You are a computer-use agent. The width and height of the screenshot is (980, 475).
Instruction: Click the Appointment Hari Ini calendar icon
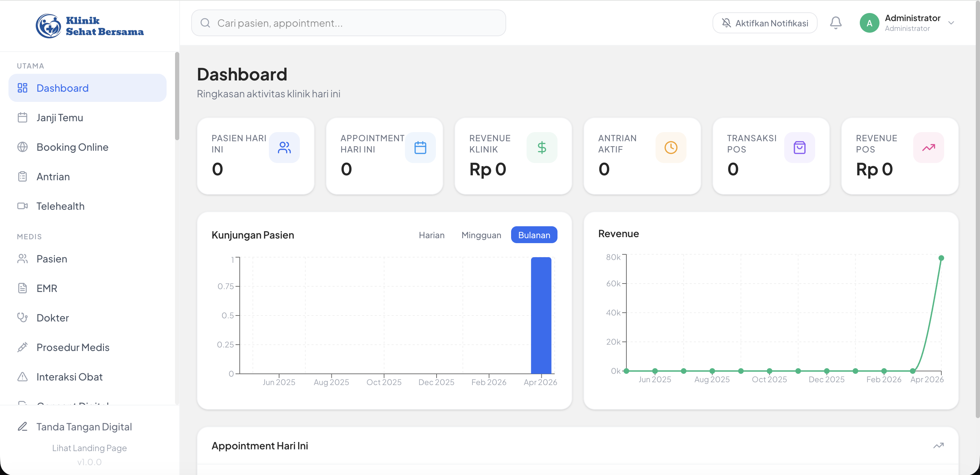420,148
